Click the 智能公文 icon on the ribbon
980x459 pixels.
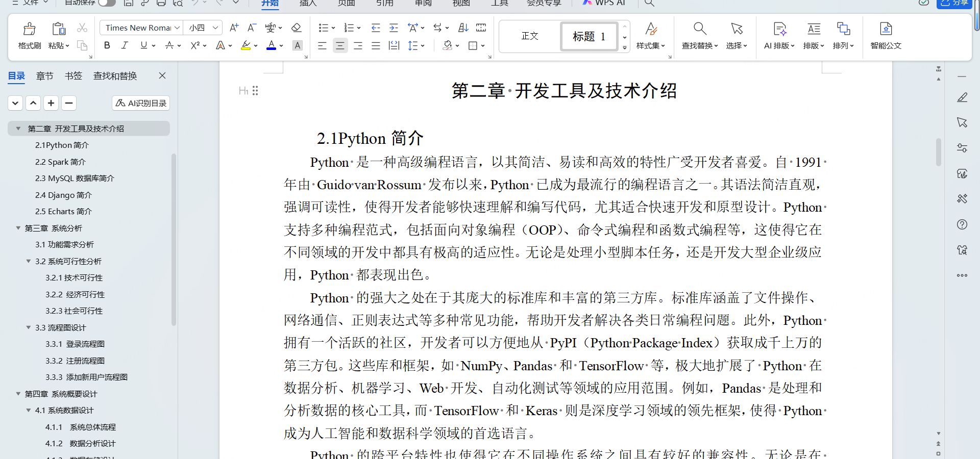(886, 36)
